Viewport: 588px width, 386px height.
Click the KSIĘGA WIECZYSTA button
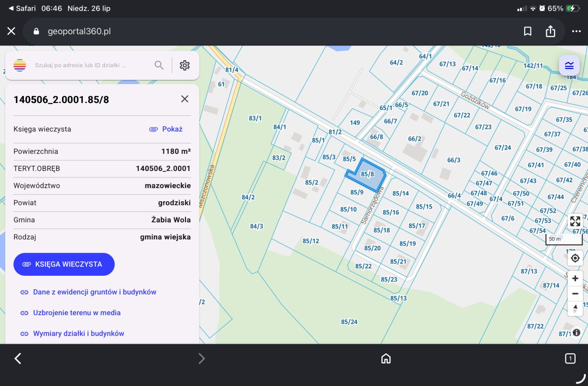64,264
